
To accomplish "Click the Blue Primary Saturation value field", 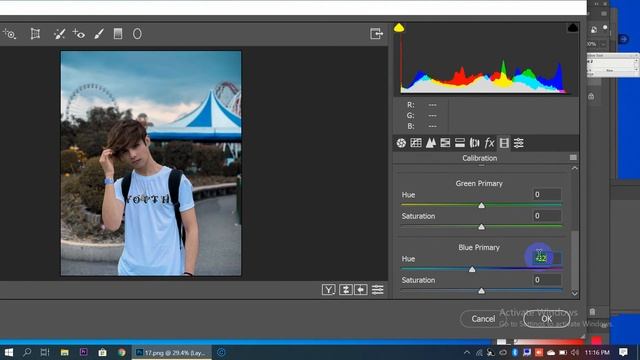I will pyautogui.click(x=547, y=280).
